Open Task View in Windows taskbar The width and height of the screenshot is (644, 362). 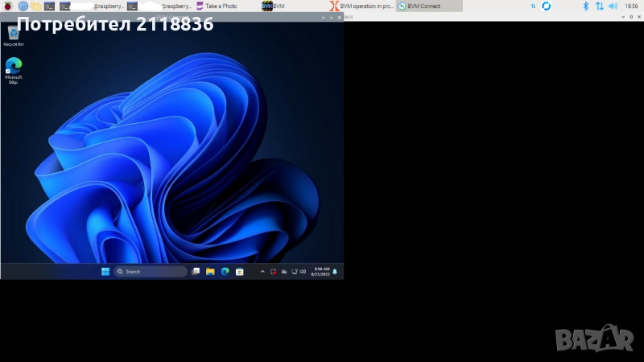click(196, 272)
